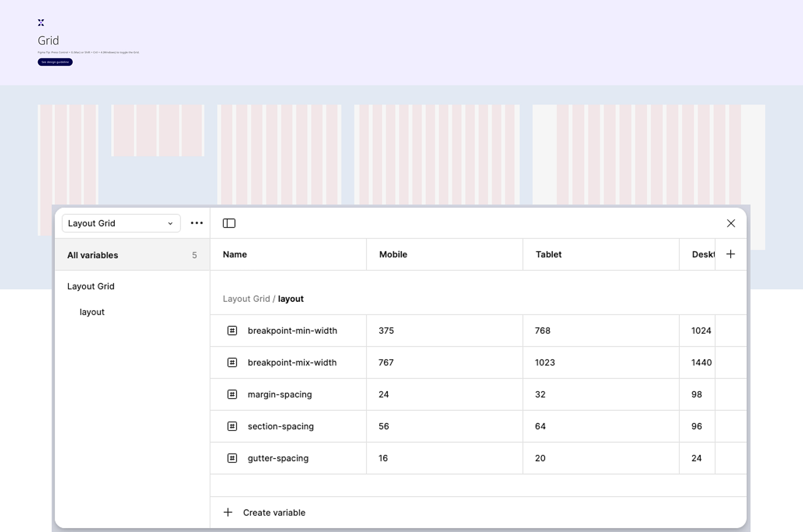Click the Tablet column header
This screenshot has height=532, width=803.
pos(548,255)
